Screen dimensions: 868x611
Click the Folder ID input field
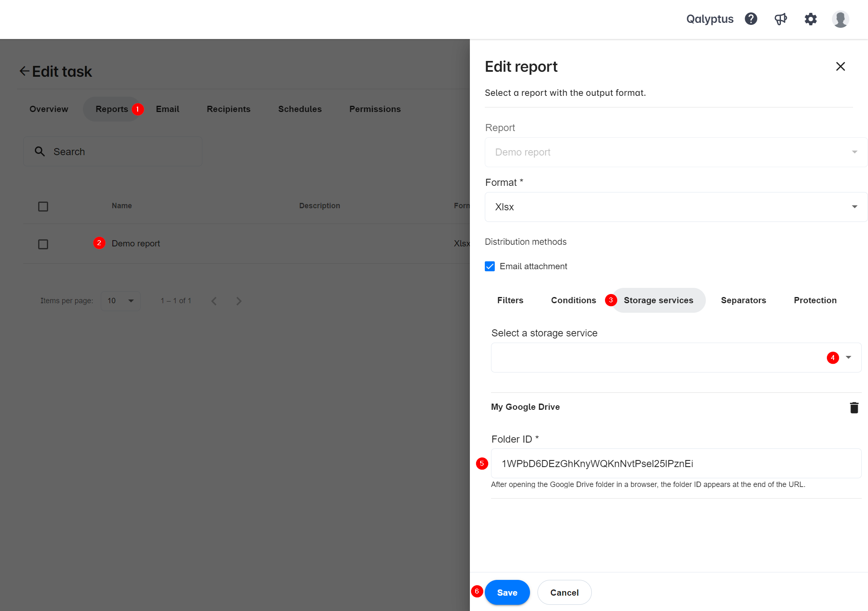(674, 464)
